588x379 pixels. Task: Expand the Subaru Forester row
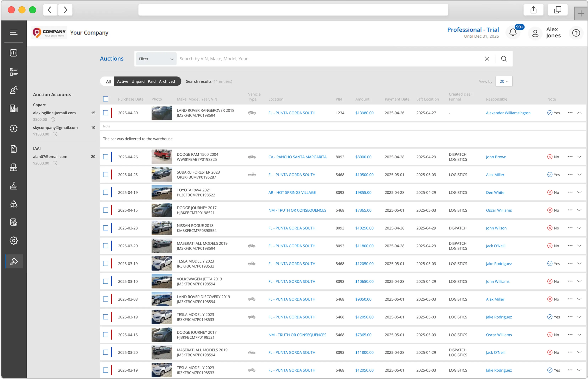click(x=579, y=174)
